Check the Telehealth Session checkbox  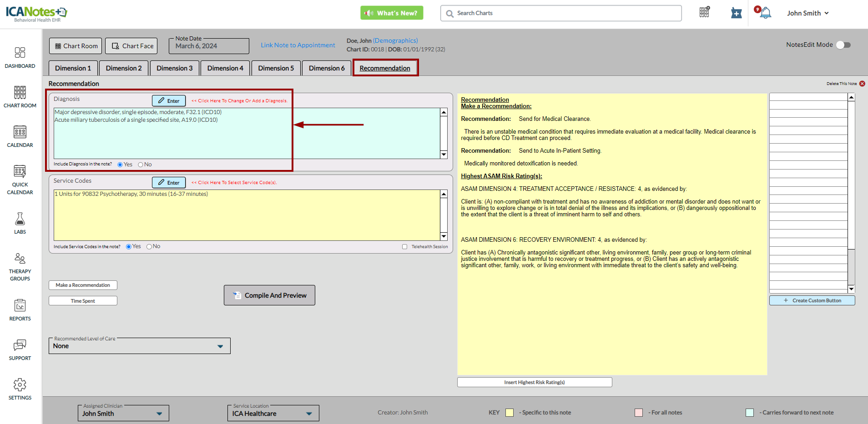404,247
